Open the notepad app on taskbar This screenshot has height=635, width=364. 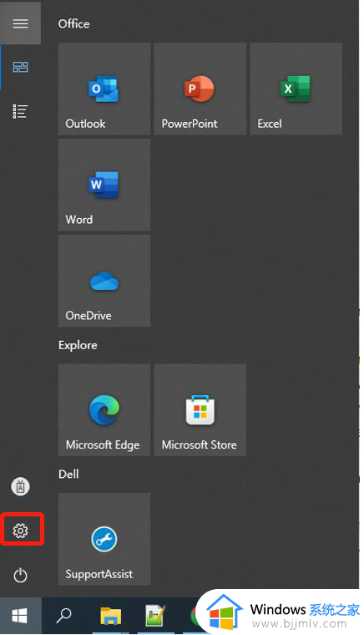(x=156, y=616)
